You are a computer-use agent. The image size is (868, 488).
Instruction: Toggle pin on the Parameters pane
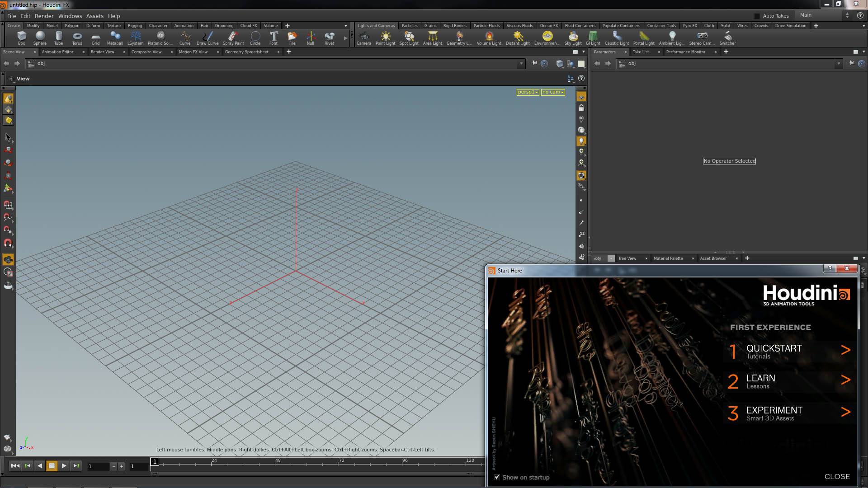coord(852,63)
